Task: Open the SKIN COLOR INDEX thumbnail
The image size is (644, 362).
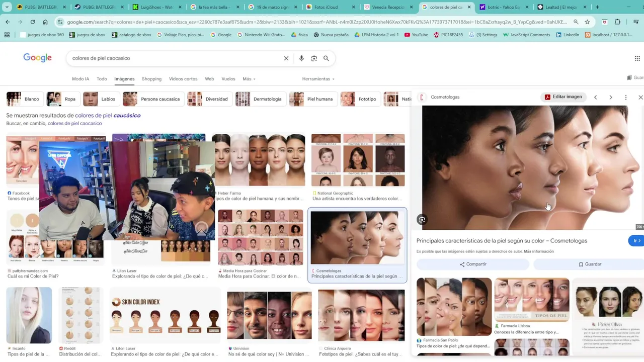Action: click(165, 316)
